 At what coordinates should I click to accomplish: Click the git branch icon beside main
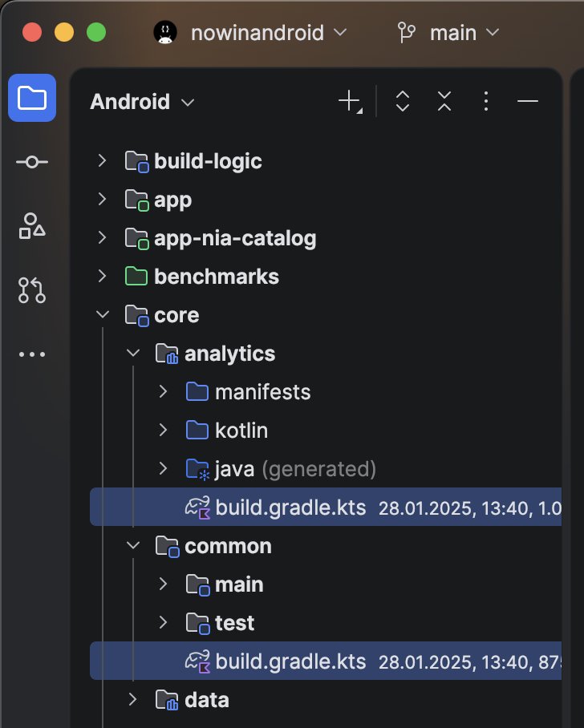[406, 33]
